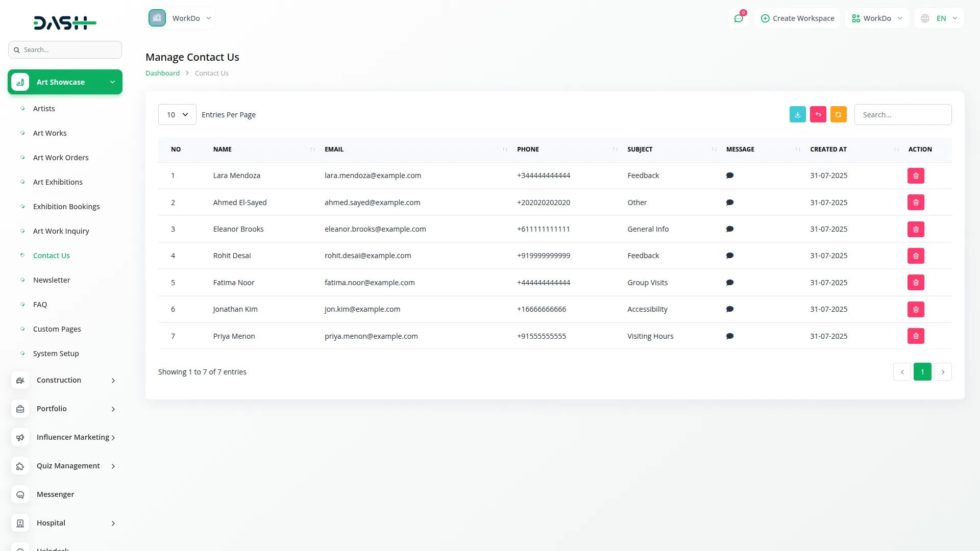Delete Rohit Desai's contact entry
The width and height of the screenshot is (980, 551).
click(x=916, y=256)
